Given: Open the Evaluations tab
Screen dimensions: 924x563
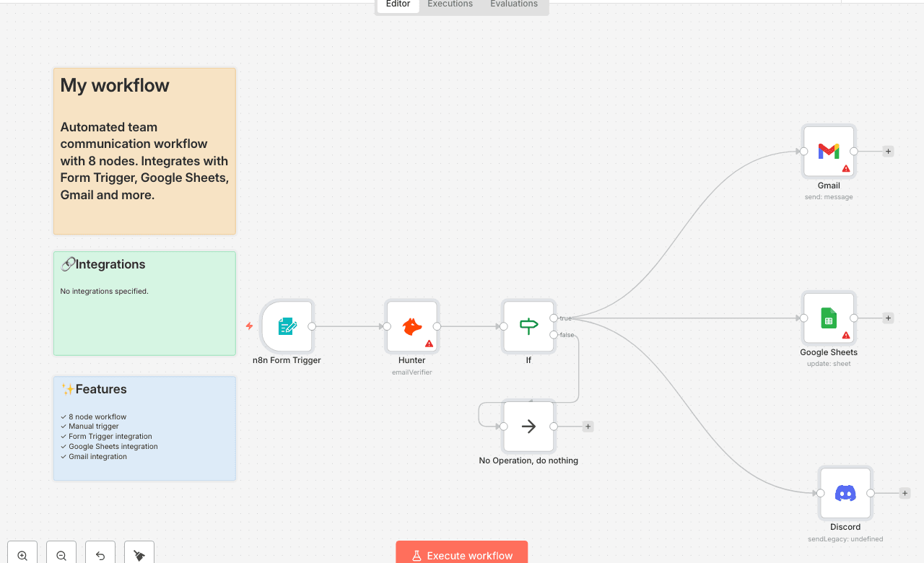Looking at the screenshot, I should (513, 4).
